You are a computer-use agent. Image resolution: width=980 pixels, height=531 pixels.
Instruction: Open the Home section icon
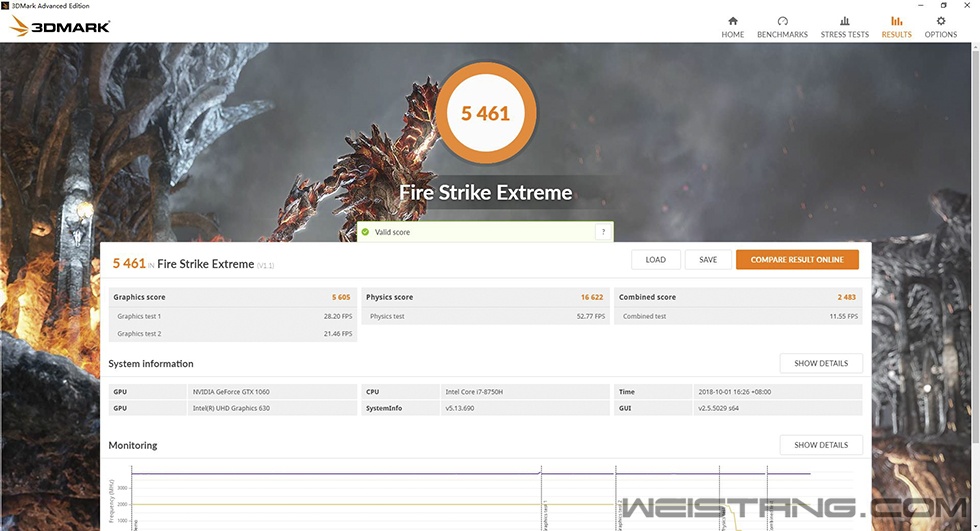pos(732,27)
